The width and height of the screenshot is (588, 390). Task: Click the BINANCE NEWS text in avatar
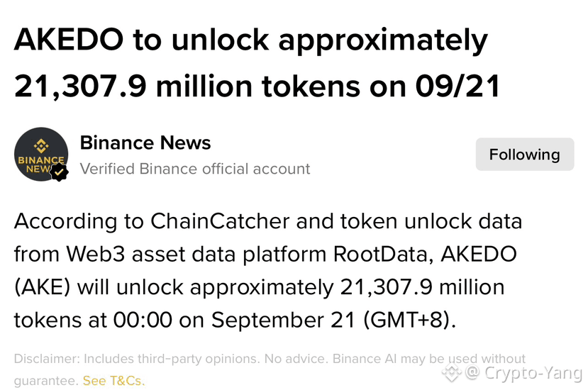coord(40,165)
